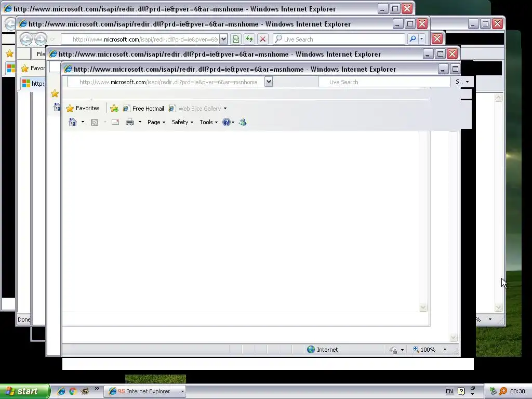This screenshot has height=399, width=532.
Task: Expand the Print dropdown arrow
Action: 140,122
